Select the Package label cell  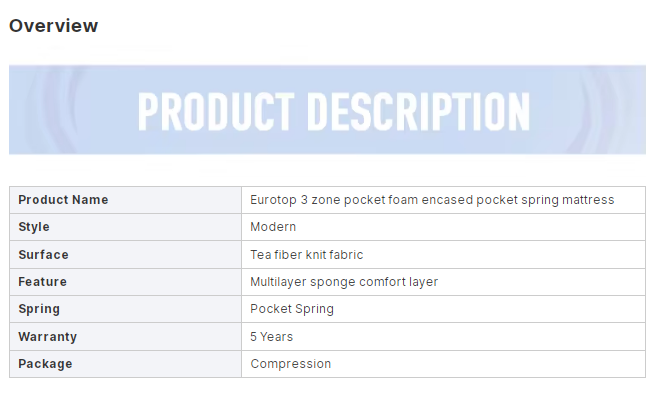click(x=125, y=364)
